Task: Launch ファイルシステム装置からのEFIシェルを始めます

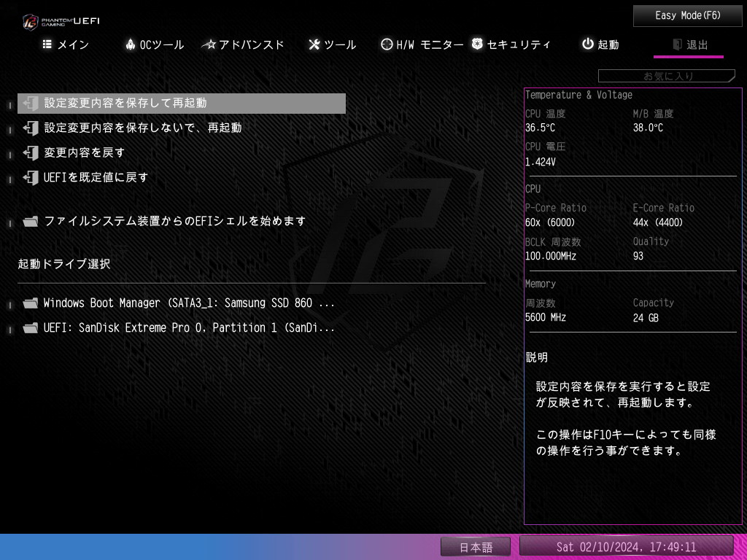Action: click(x=182, y=222)
